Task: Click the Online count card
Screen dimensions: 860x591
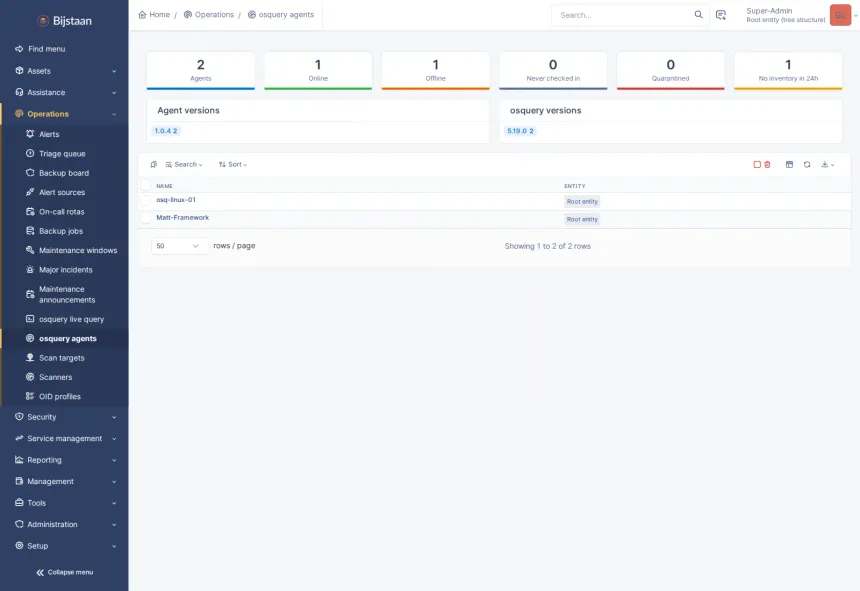Action: 318,71
